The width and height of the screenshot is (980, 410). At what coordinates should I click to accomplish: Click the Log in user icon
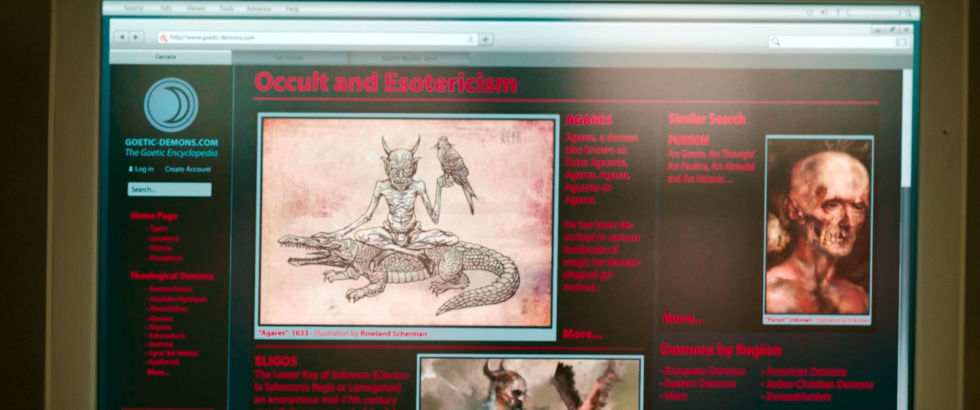pos(130,169)
